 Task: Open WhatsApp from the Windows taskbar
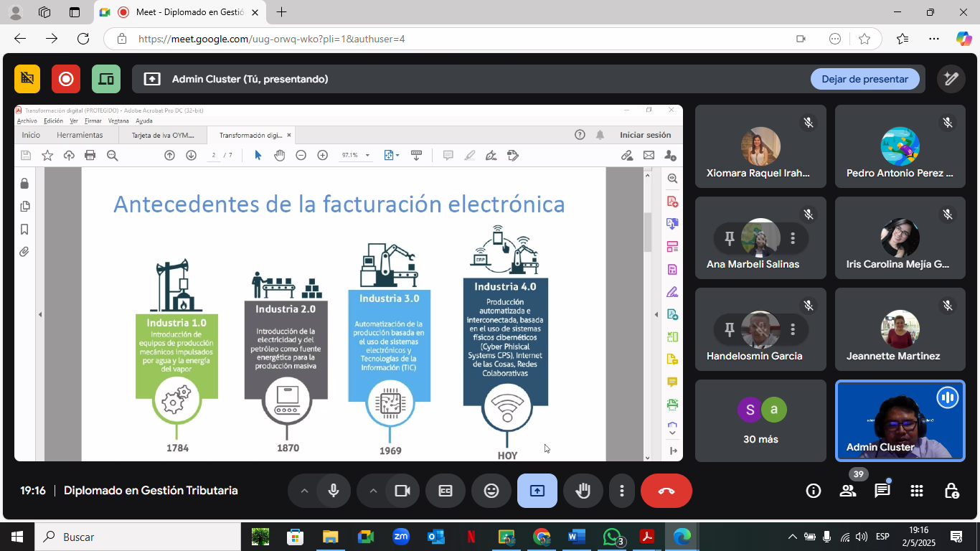[x=612, y=537]
